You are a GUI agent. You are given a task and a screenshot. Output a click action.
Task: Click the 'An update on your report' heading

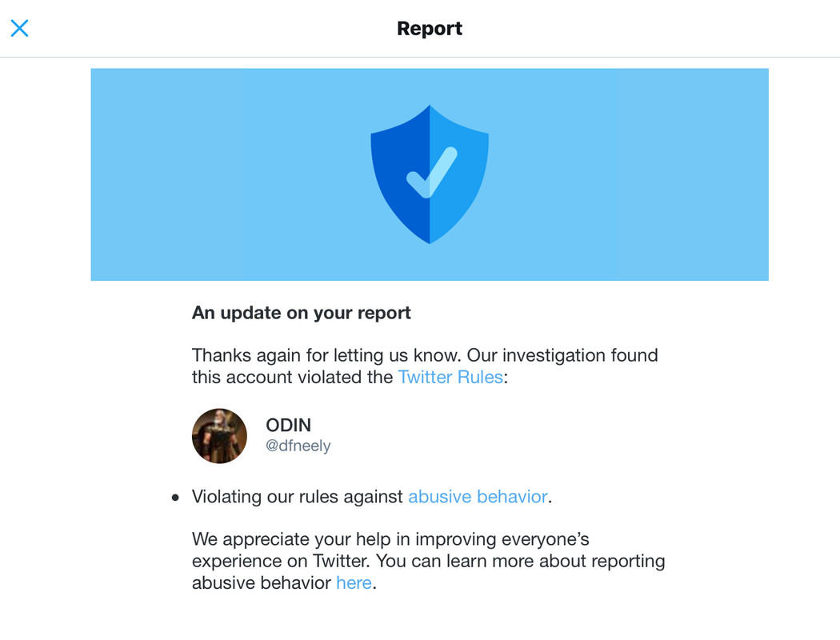[x=302, y=313]
